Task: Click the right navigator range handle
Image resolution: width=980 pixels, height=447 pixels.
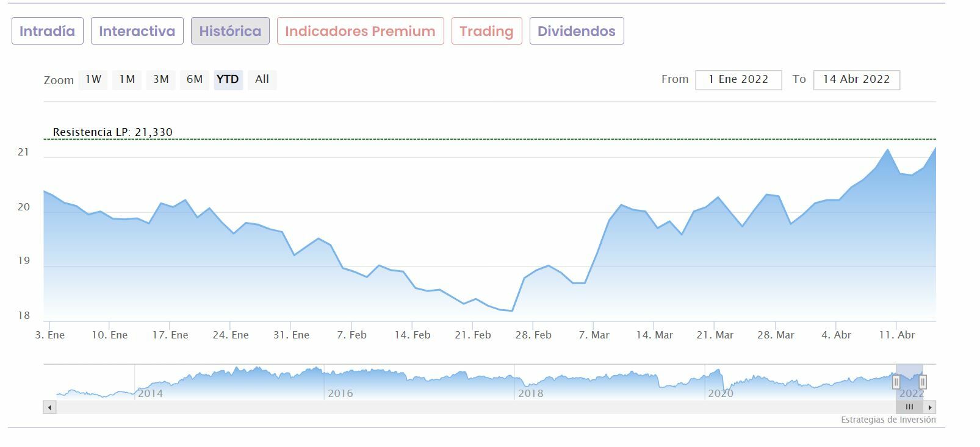Action: tap(923, 382)
